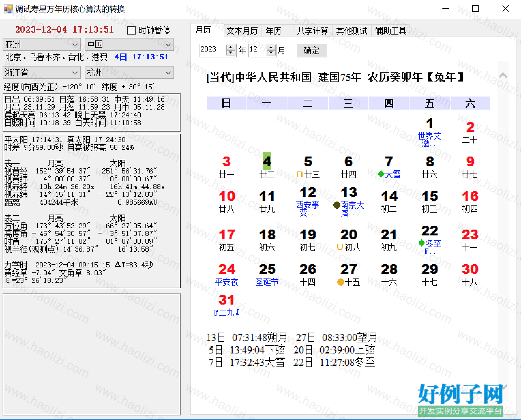Screen dimensions: 521x420
Task: Switch to the 文本月历 tab
Action: point(242,31)
